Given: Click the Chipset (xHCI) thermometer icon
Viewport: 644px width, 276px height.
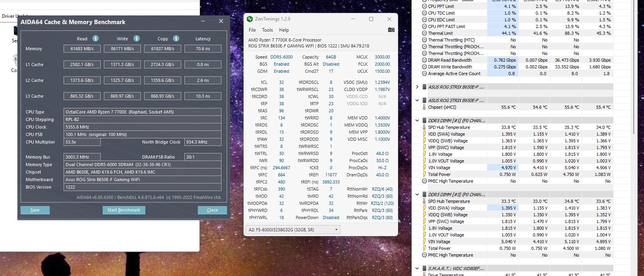Looking at the screenshot, I should [424, 107].
